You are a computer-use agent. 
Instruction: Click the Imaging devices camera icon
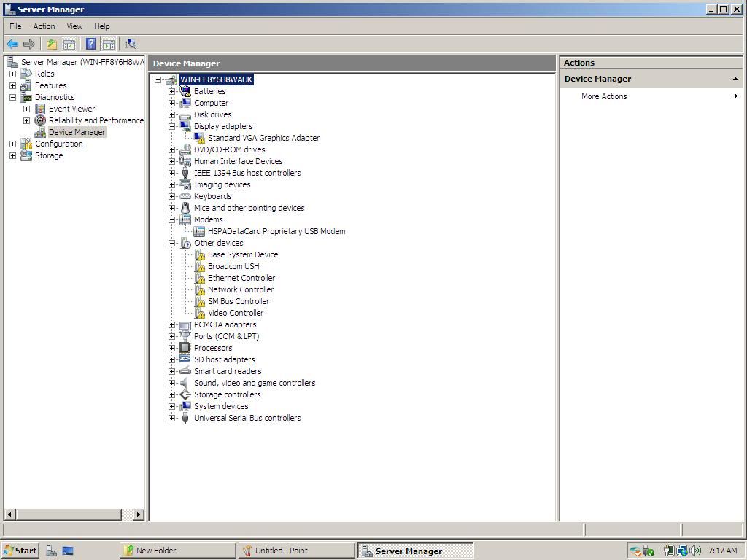coord(185,184)
